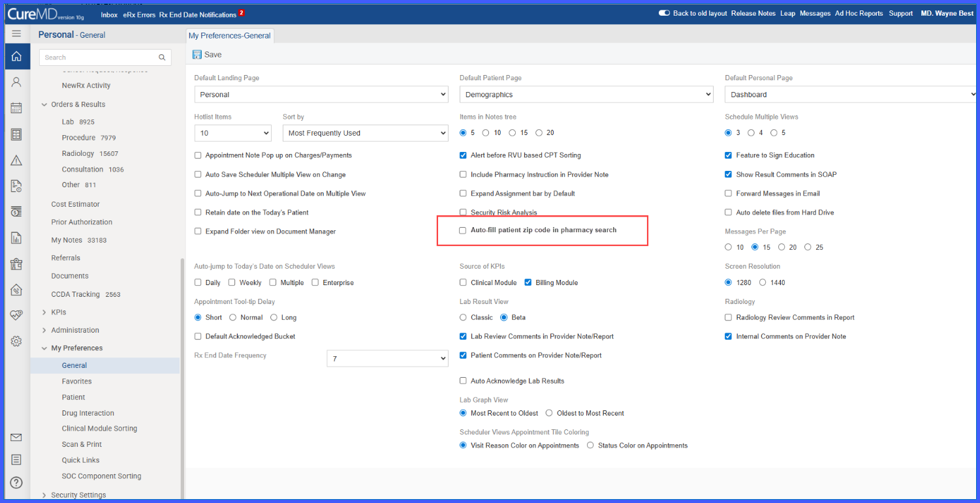Open Rx End Date Frequency dropdown
980x503 pixels.
387,359
